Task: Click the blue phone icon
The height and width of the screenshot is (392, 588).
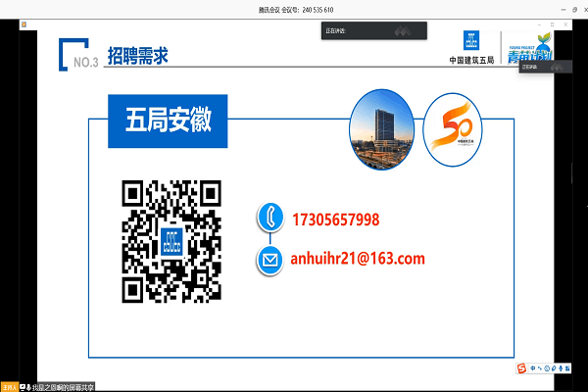Action: tap(268, 220)
